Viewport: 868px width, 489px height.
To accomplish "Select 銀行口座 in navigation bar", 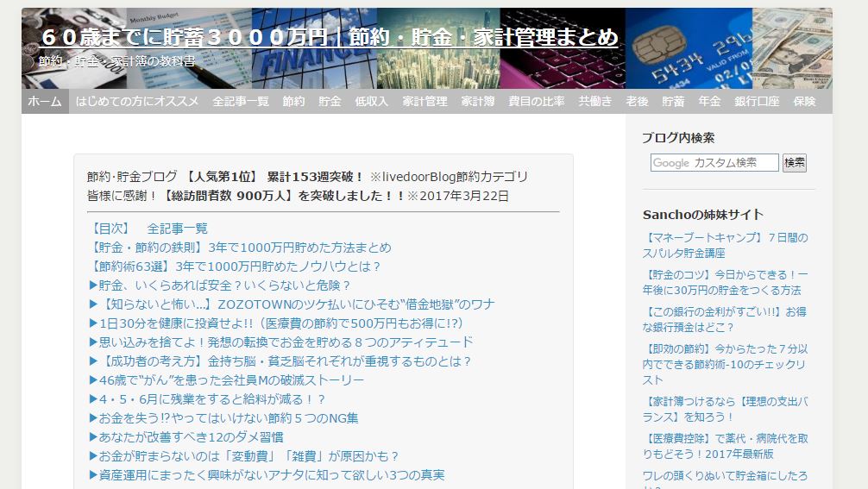I will (757, 102).
